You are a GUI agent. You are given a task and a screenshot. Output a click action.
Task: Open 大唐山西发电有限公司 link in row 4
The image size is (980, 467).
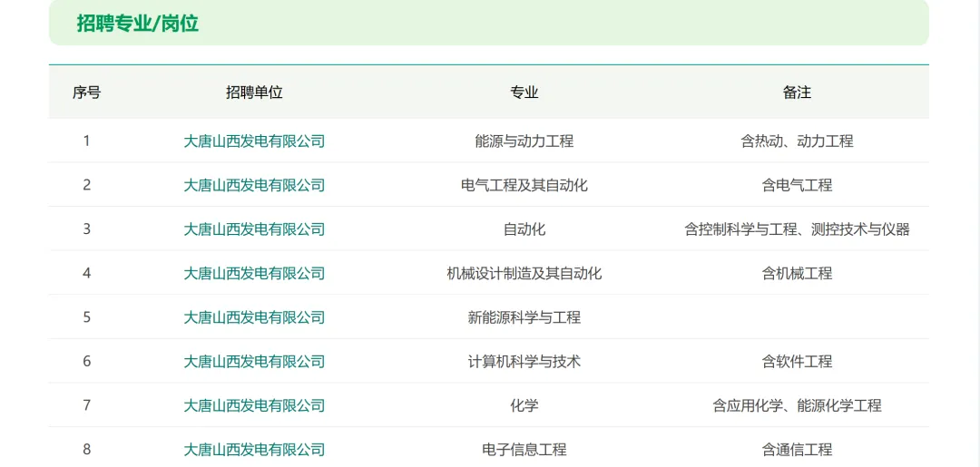254,273
